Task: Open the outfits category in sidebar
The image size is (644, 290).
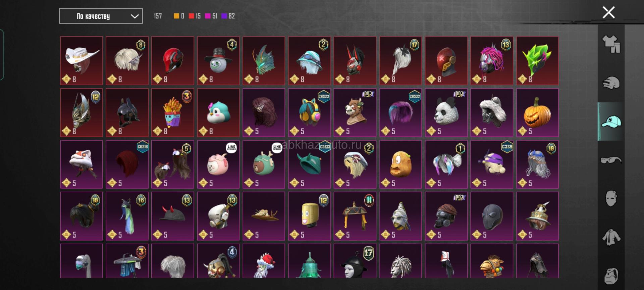Action: pyautogui.click(x=611, y=44)
